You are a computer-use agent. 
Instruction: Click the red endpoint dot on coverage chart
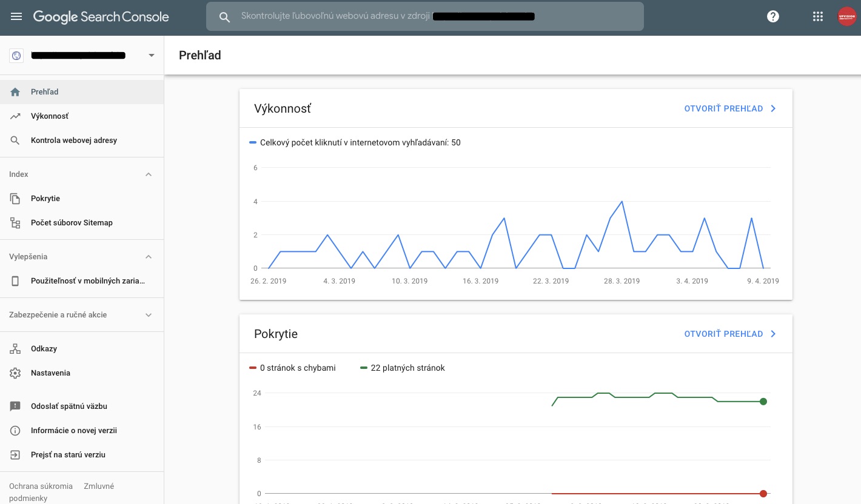[763, 494]
